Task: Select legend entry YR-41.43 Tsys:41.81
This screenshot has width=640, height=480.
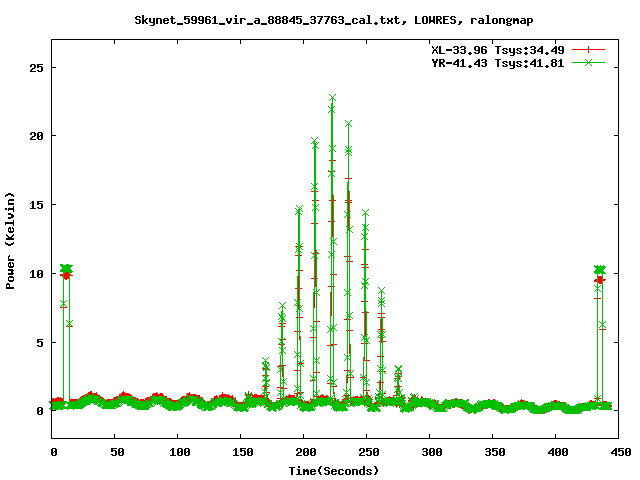Action: [x=498, y=63]
